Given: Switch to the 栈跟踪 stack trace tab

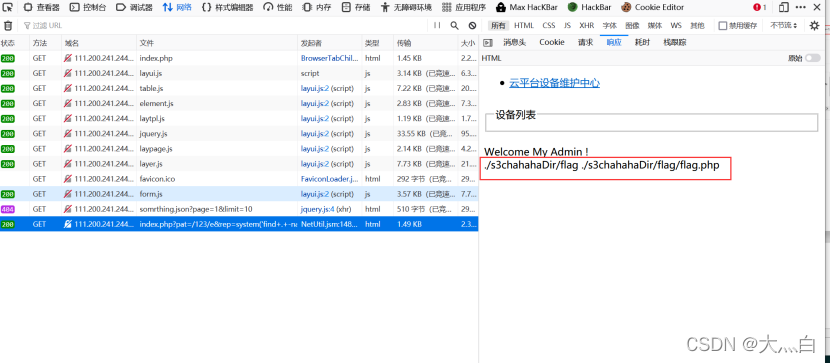Looking at the screenshot, I should coord(675,43).
